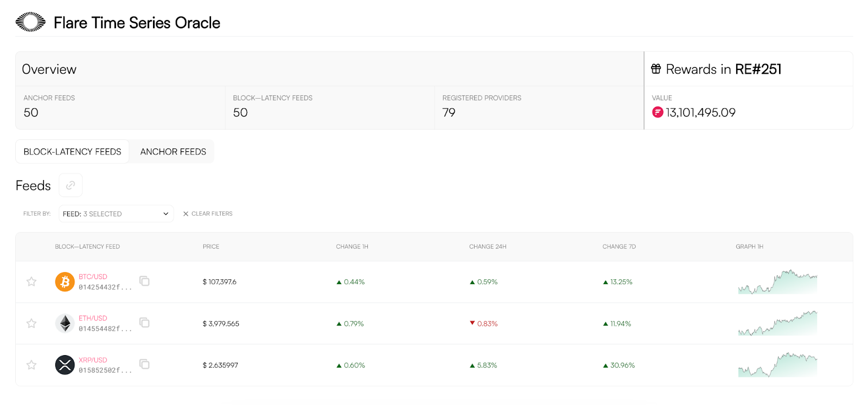Click the Change 1H column header
Viewport: 868px width, 405px height.
[x=352, y=247]
